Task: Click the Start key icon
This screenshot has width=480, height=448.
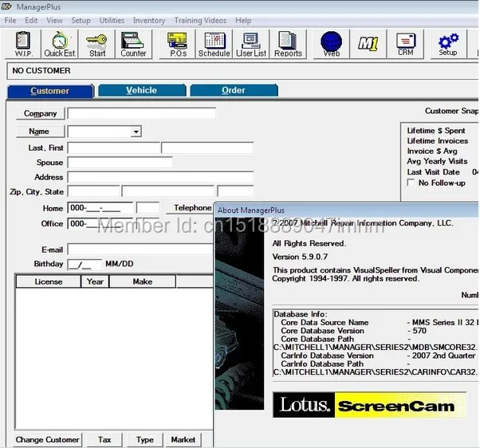Action: [96, 44]
